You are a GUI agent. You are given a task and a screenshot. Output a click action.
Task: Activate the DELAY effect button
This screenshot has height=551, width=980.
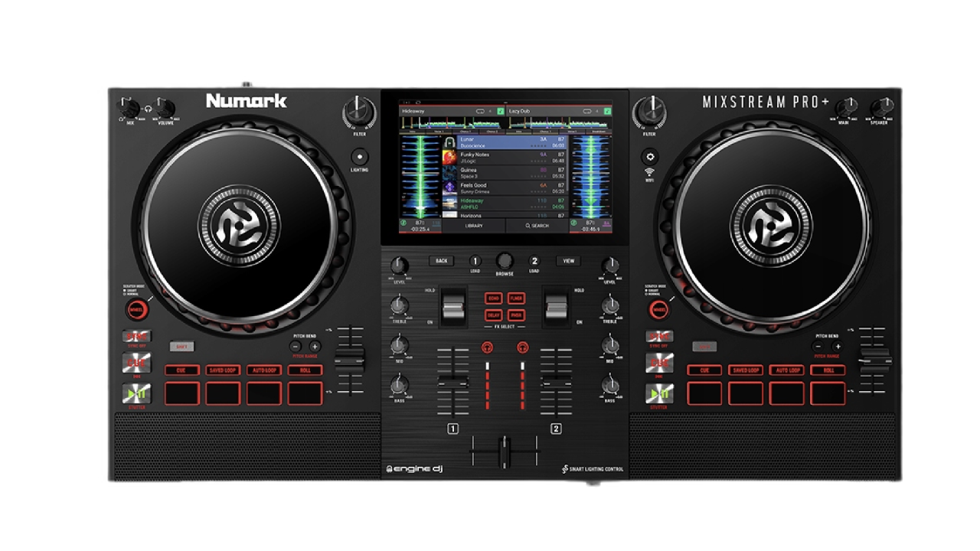click(494, 315)
